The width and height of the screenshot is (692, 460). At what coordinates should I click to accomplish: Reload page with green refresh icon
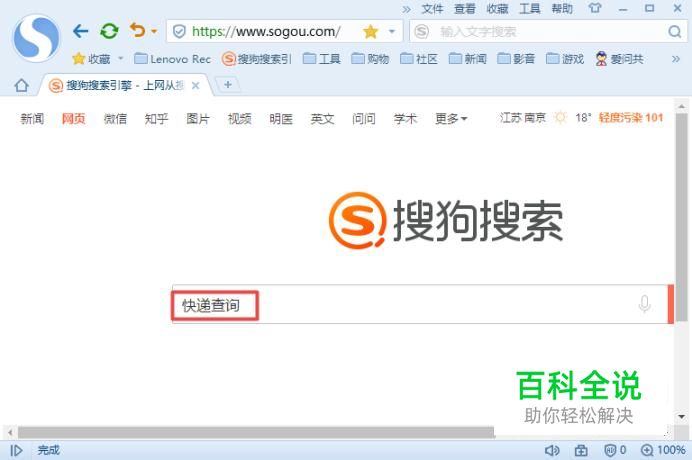pos(109,31)
